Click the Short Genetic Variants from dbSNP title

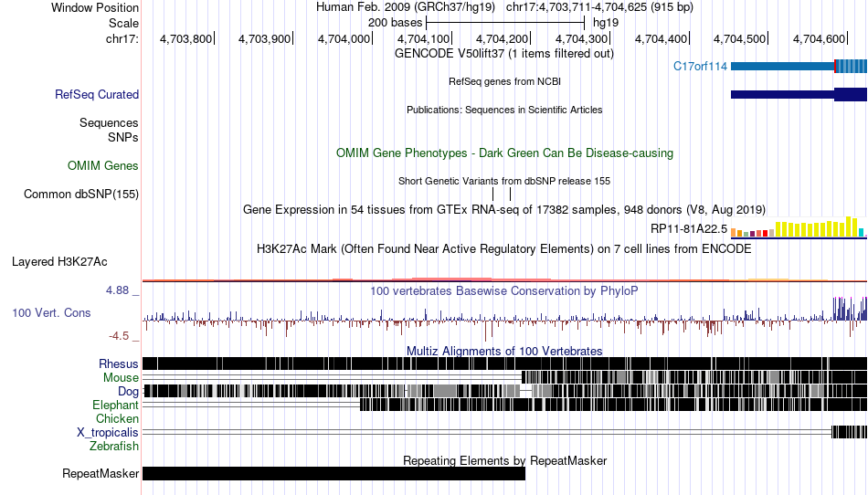(504, 181)
